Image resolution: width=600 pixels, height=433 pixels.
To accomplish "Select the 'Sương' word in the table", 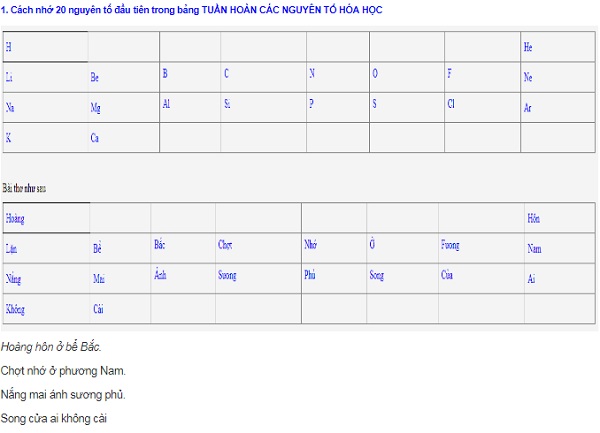I will [x=227, y=275].
